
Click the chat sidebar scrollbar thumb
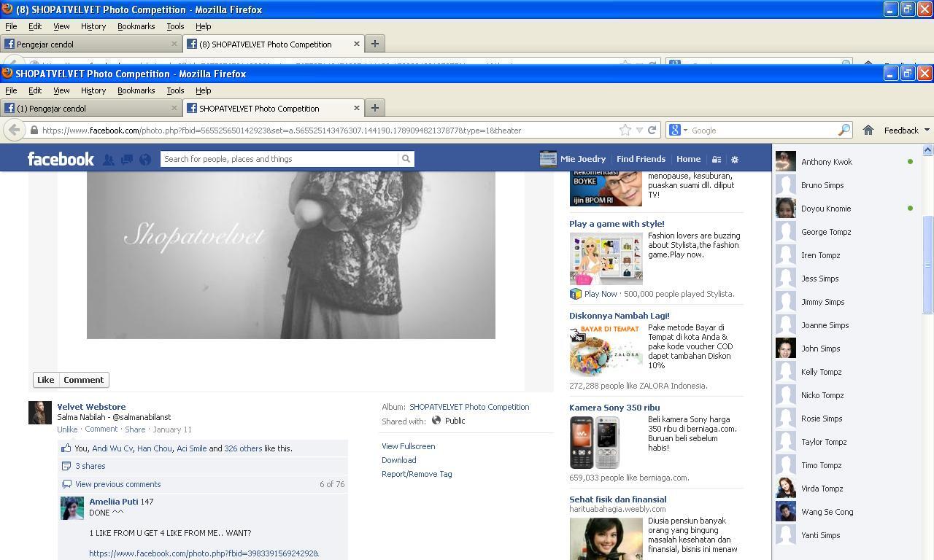(927, 265)
